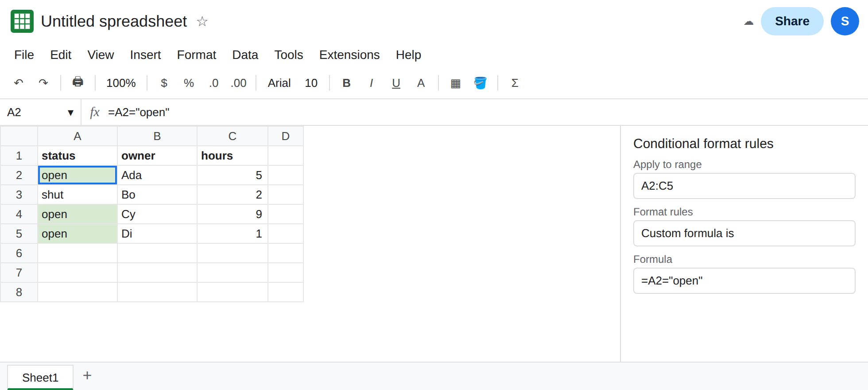Open the zoom 100% dropdown
The height and width of the screenshot is (390, 868).
(121, 83)
